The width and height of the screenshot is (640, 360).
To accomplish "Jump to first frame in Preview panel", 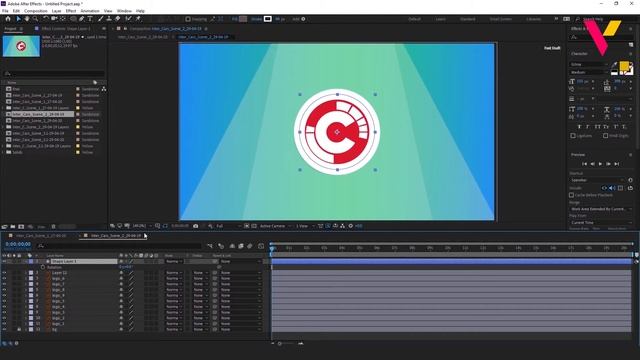I will click(584, 164).
